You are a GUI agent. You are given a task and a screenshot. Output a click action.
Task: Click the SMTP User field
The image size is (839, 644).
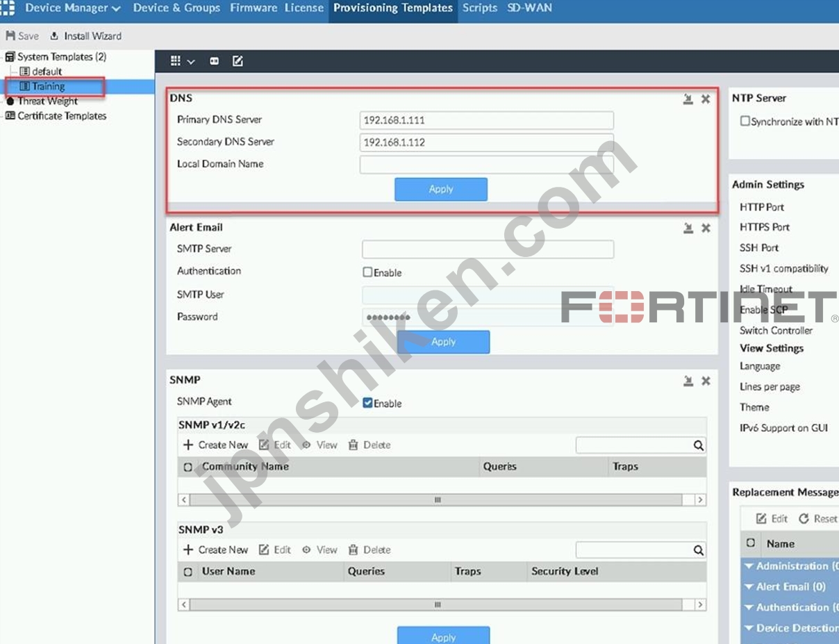(x=488, y=295)
